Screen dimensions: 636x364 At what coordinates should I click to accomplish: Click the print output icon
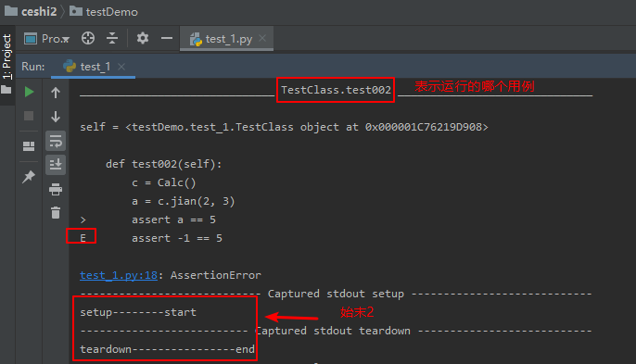[x=56, y=189]
